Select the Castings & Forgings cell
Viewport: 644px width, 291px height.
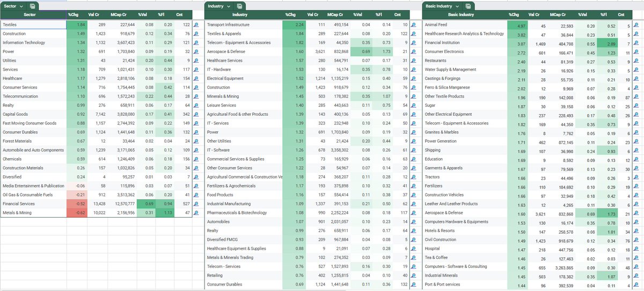pos(465,78)
